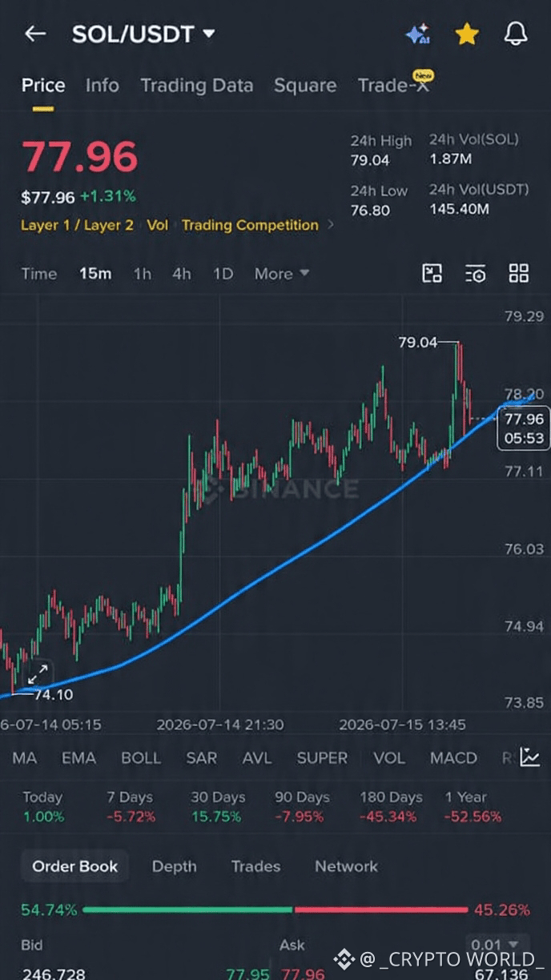This screenshot has width=551, height=980.
Task: Click Today change 1.00%
Action: tap(42, 817)
